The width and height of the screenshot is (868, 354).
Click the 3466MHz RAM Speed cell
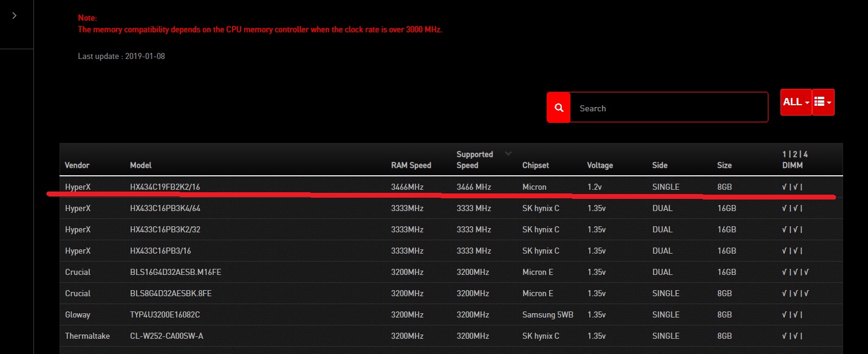pos(408,187)
